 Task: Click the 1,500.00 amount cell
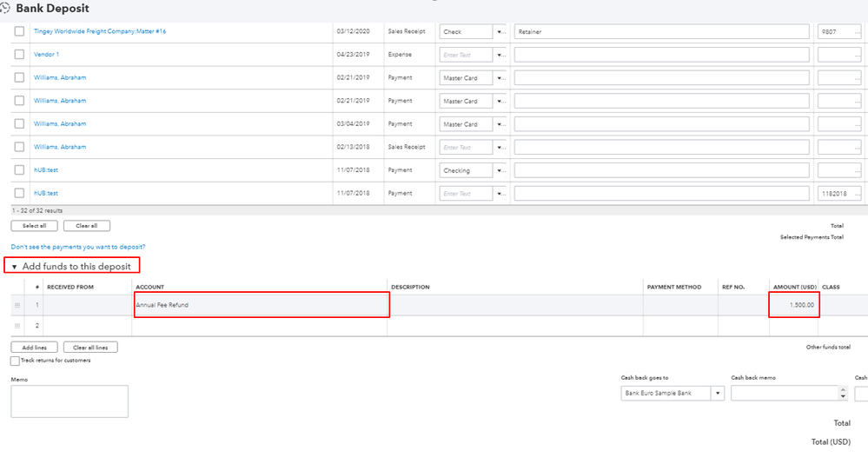[x=794, y=305]
